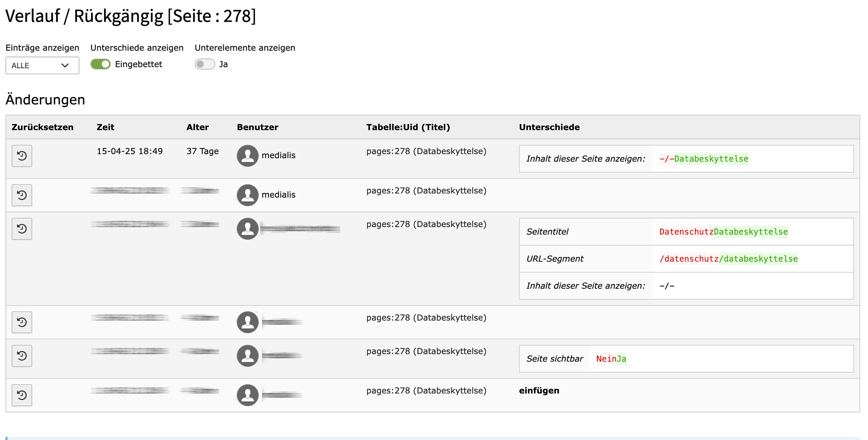Click the DatenschutzDatabeskyttelse title diff
The image size is (868, 440).
723,232
